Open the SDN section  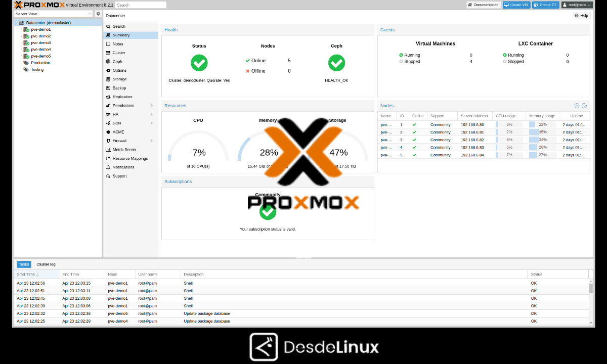click(x=130, y=123)
